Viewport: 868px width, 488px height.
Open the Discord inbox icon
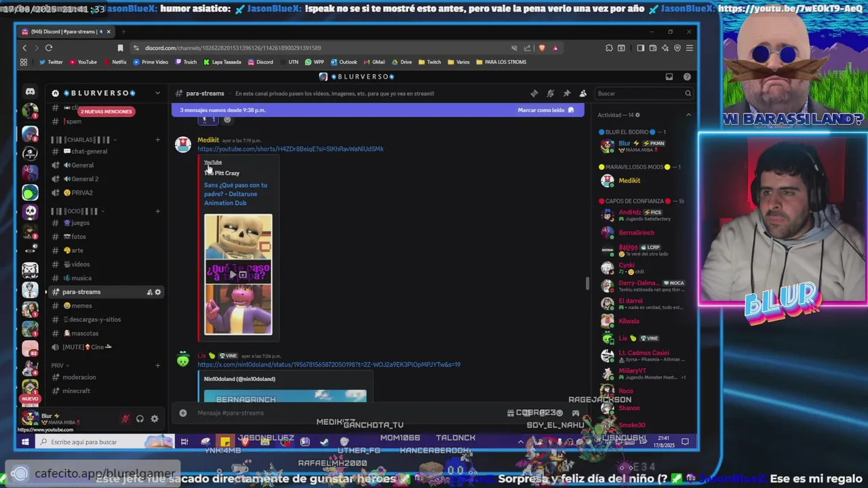[x=669, y=77]
